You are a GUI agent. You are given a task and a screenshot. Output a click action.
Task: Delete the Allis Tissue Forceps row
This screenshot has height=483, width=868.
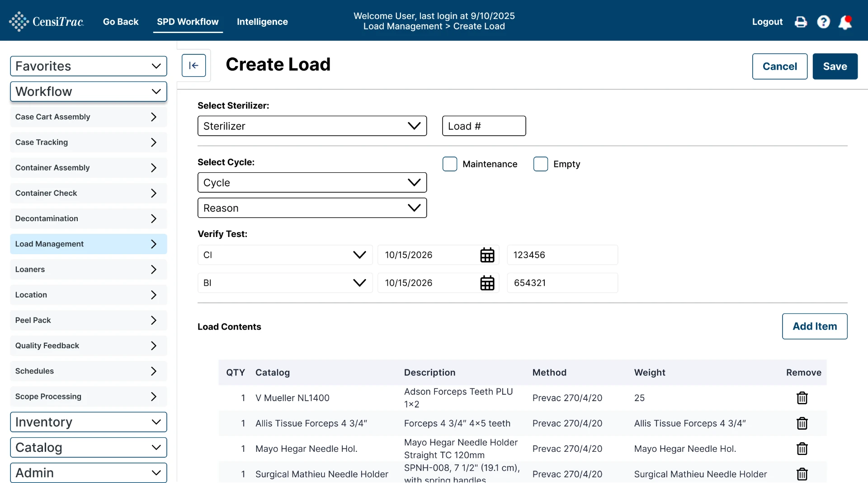coord(802,423)
